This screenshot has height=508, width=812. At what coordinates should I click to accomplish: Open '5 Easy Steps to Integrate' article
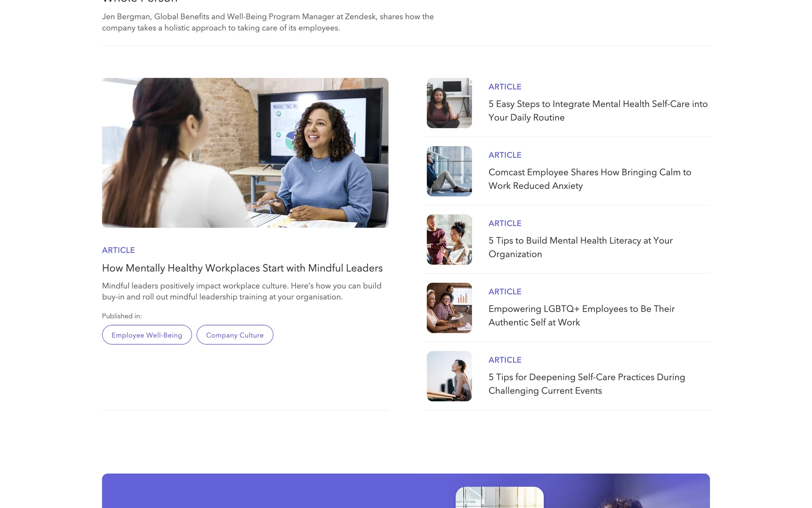(598, 110)
